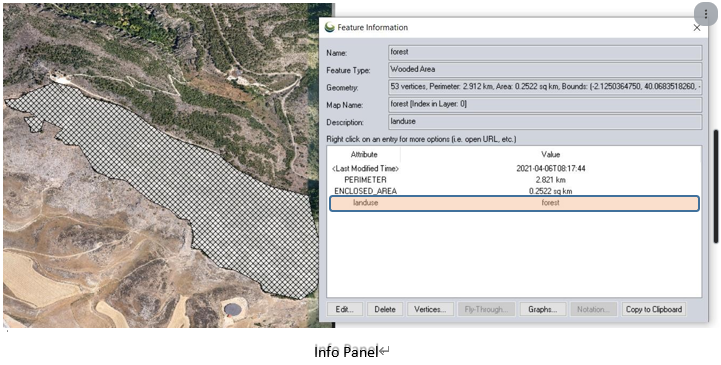
Task: Click the value 0.2522 sq km
Action: tap(550, 191)
